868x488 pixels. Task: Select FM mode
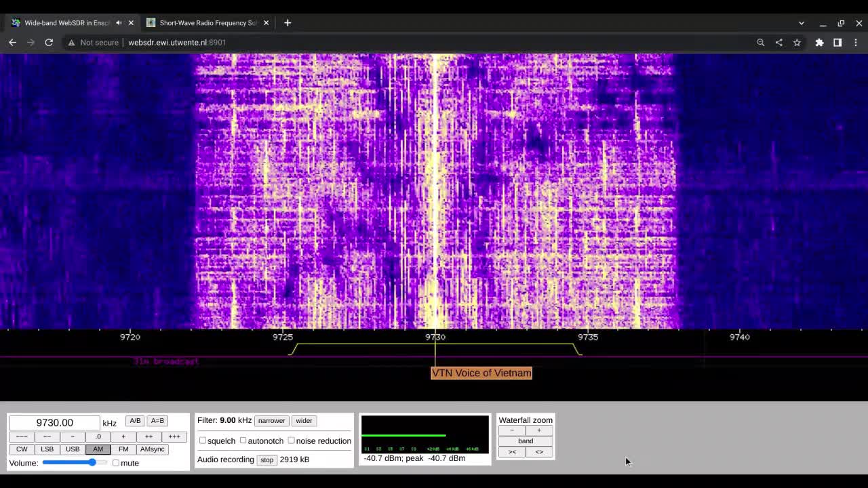point(123,449)
